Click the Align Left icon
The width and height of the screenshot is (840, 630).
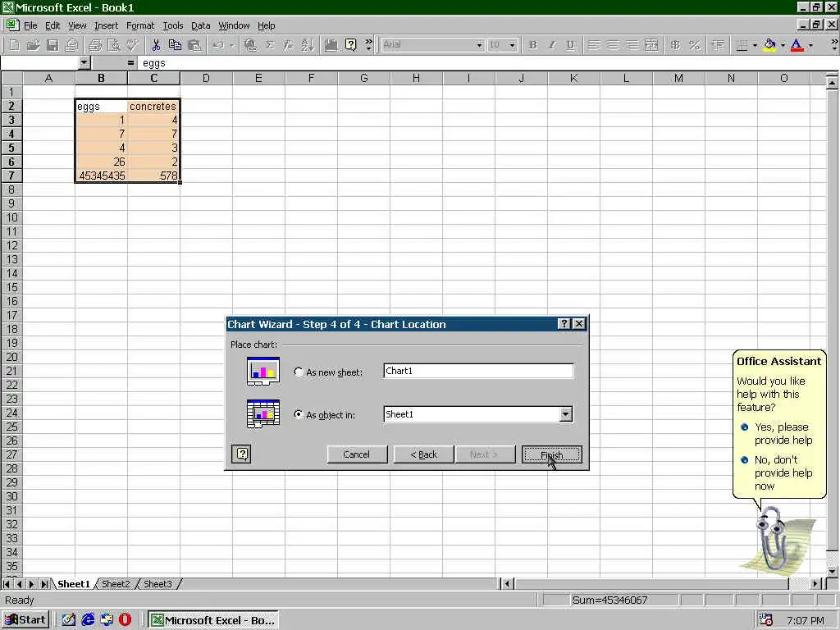(594, 46)
